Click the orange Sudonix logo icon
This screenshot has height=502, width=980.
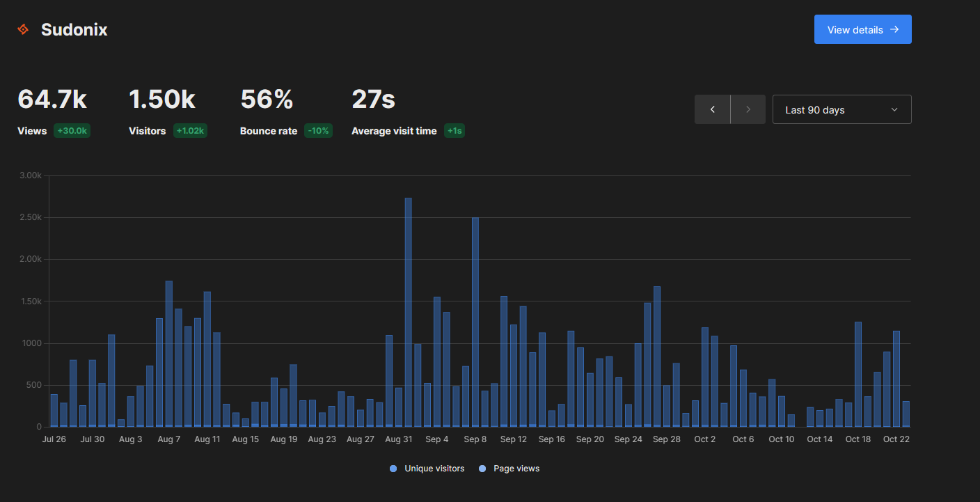[x=23, y=29]
